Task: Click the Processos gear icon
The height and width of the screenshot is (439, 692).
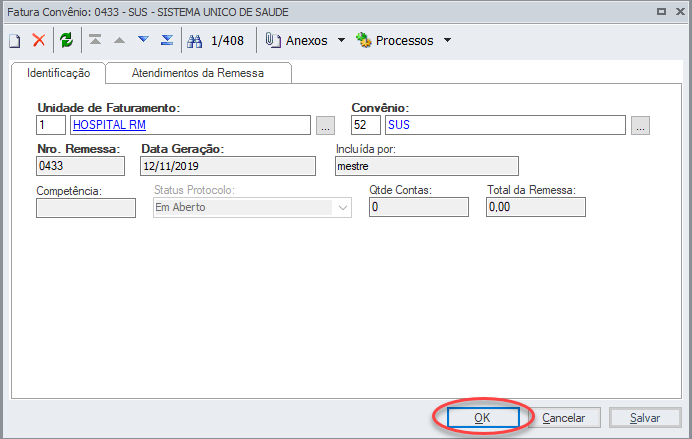Action: click(x=364, y=40)
